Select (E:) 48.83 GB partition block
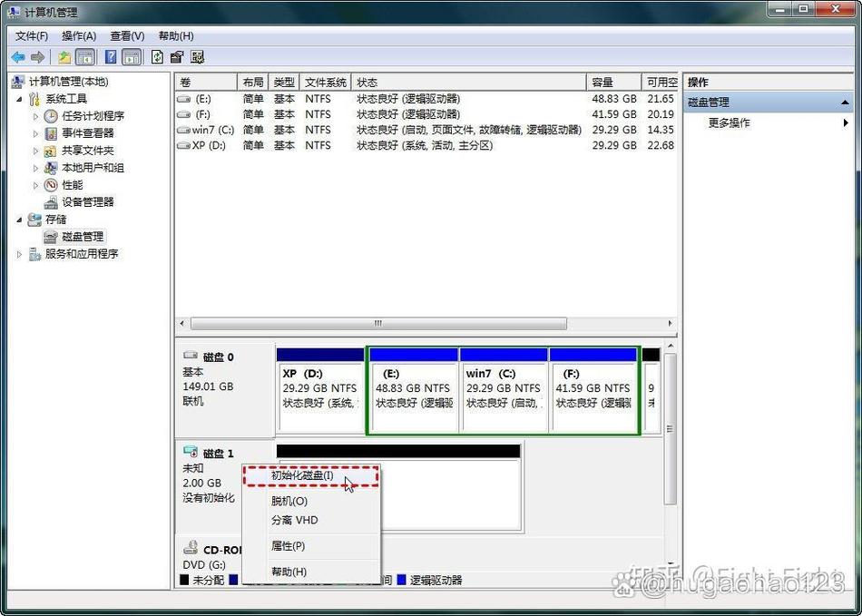This screenshot has height=616, width=862. pyautogui.click(x=414, y=390)
